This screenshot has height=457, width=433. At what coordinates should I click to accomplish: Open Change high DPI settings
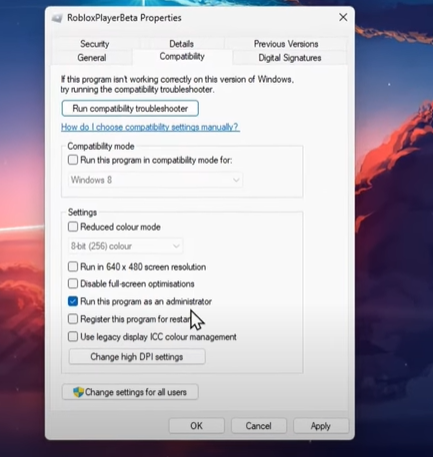coord(137,357)
